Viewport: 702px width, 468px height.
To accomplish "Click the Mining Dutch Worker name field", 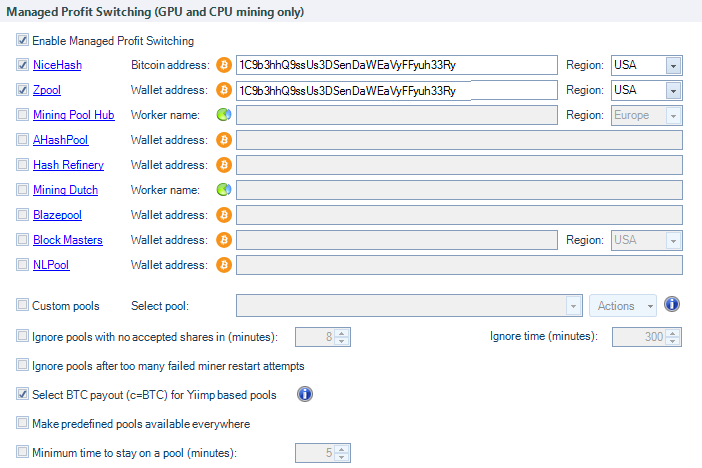I will 459,190.
